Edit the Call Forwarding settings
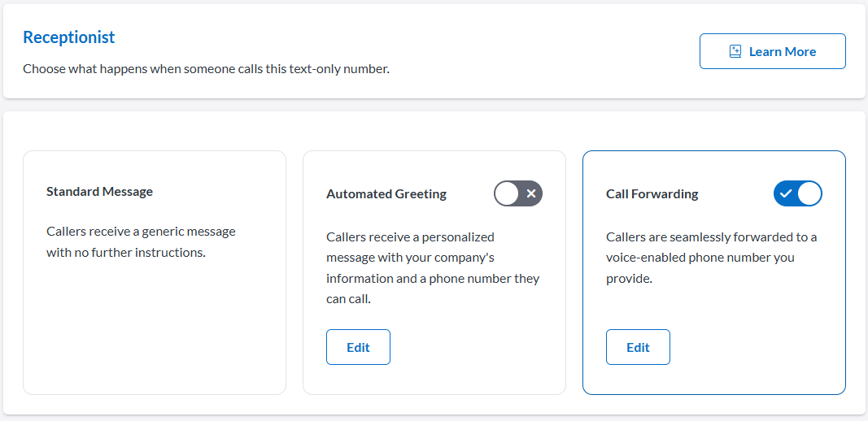Screen dimensions: 868x421 (638, 347)
